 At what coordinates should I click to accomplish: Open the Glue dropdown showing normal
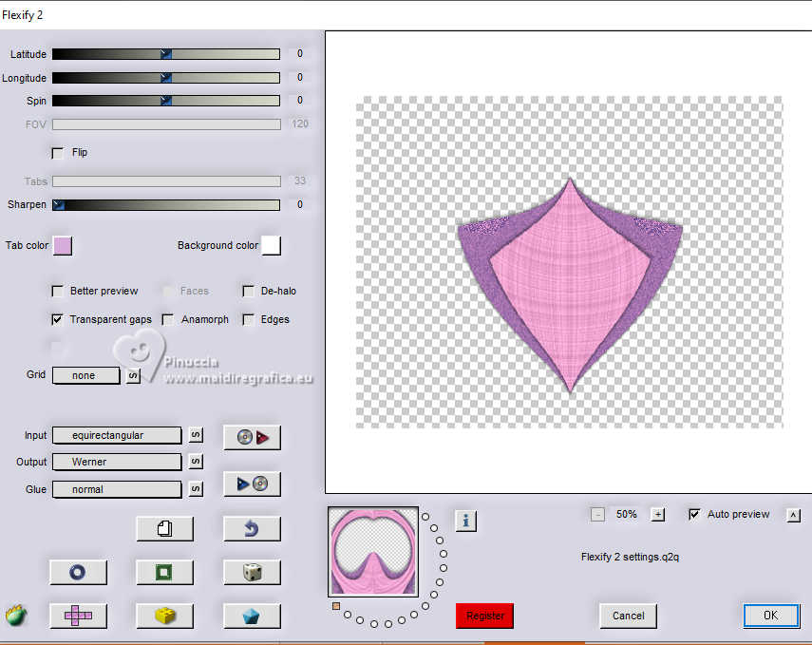117,489
